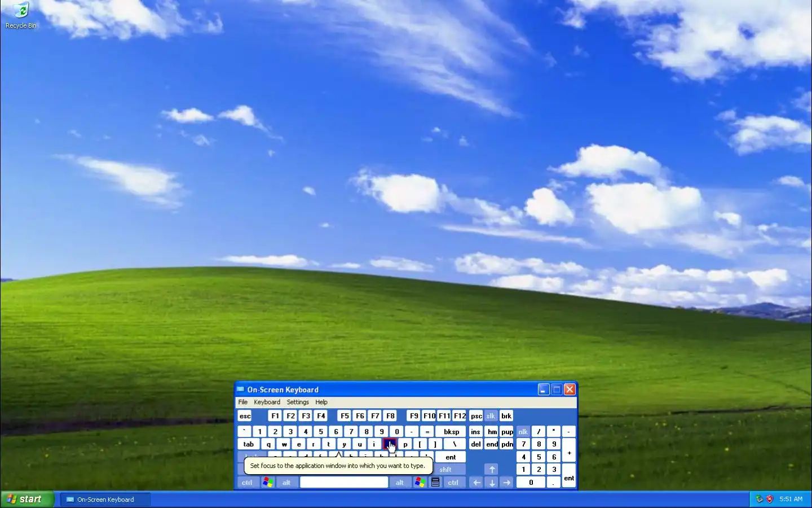Image resolution: width=812 pixels, height=508 pixels.
Task: Click the r key
Action: pyautogui.click(x=314, y=444)
